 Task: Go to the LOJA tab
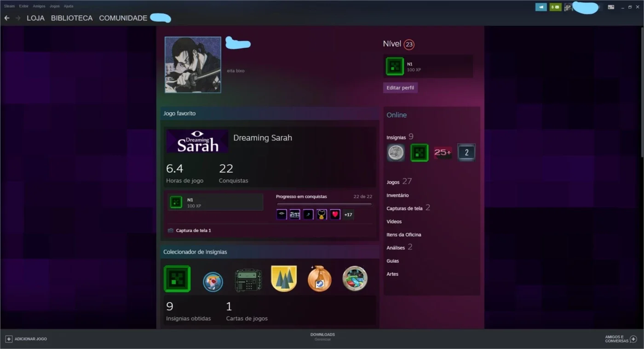[35, 18]
